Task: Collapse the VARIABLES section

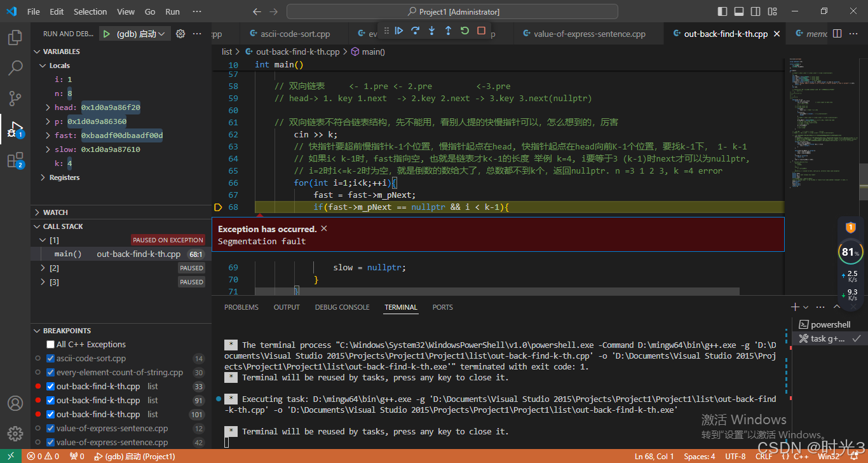Action: [121, 52]
